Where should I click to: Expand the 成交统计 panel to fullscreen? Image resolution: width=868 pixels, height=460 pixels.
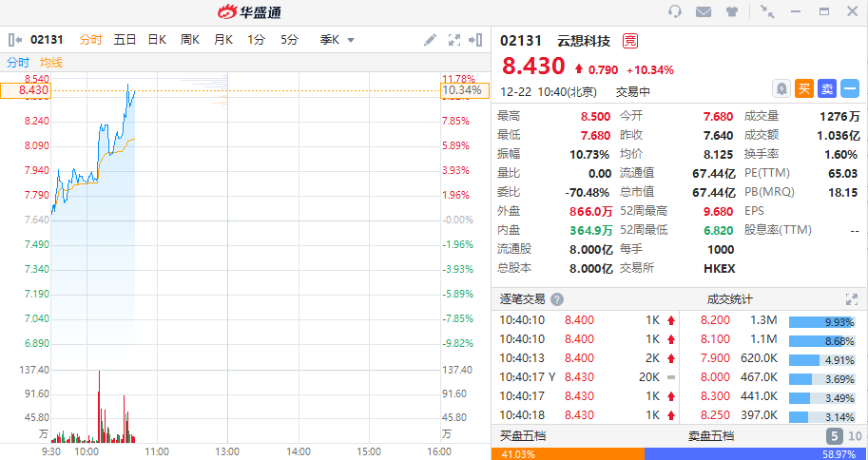point(851,298)
